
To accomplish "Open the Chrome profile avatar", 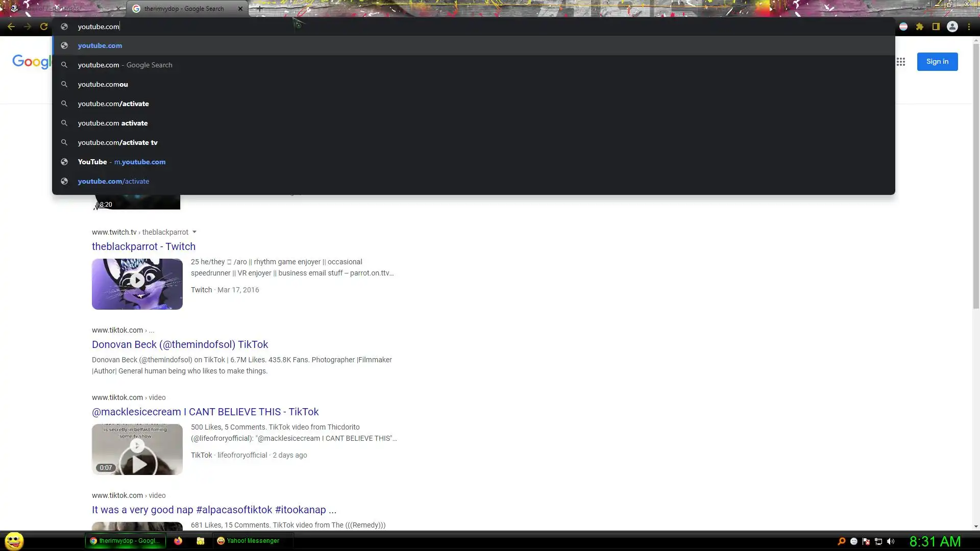I will (x=952, y=27).
